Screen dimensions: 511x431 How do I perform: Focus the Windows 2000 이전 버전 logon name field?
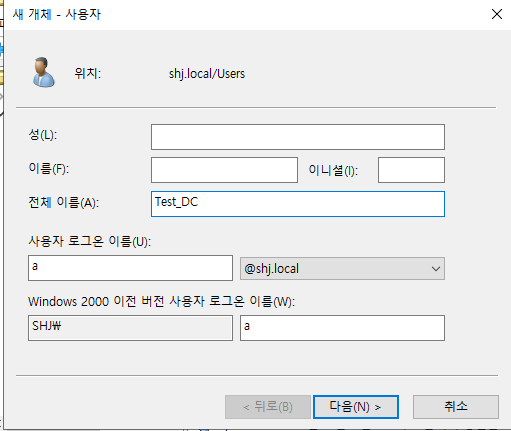click(x=342, y=328)
